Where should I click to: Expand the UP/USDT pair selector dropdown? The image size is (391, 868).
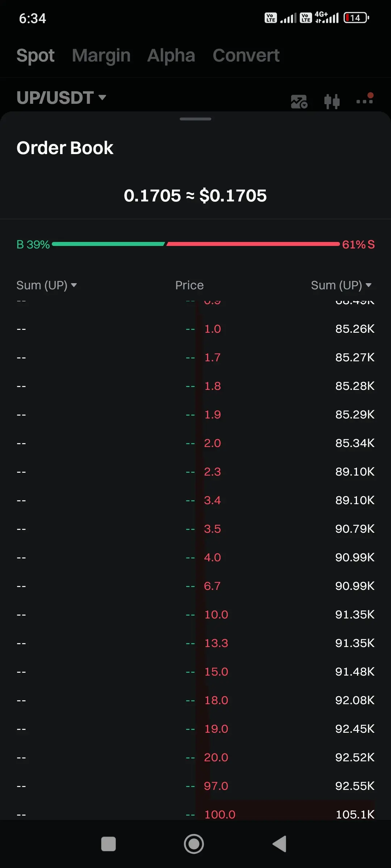[62, 98]
